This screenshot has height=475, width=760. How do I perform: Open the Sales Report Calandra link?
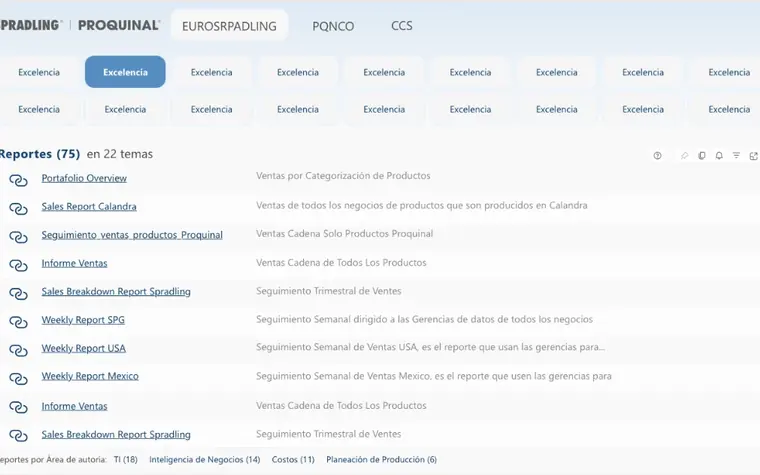point(89,206)
